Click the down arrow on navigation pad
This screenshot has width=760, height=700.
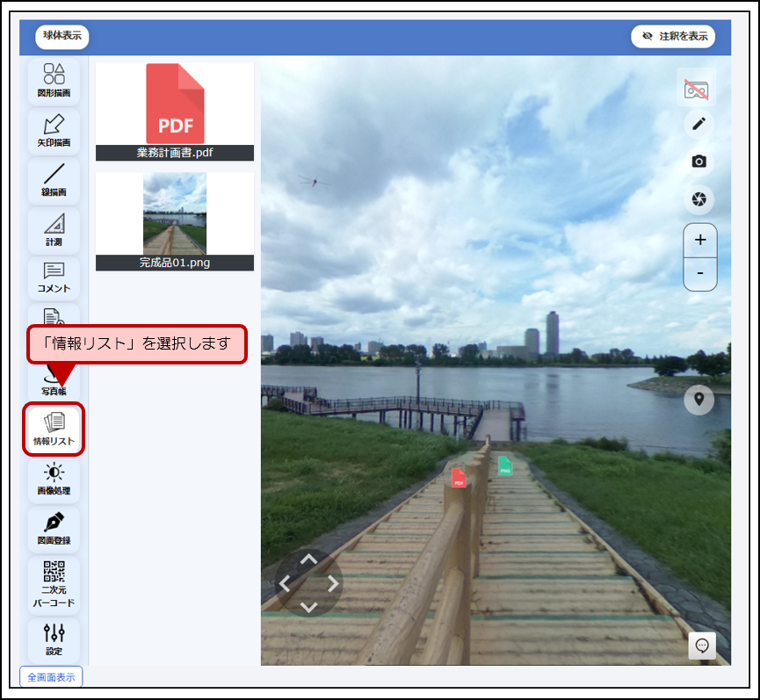308,607
